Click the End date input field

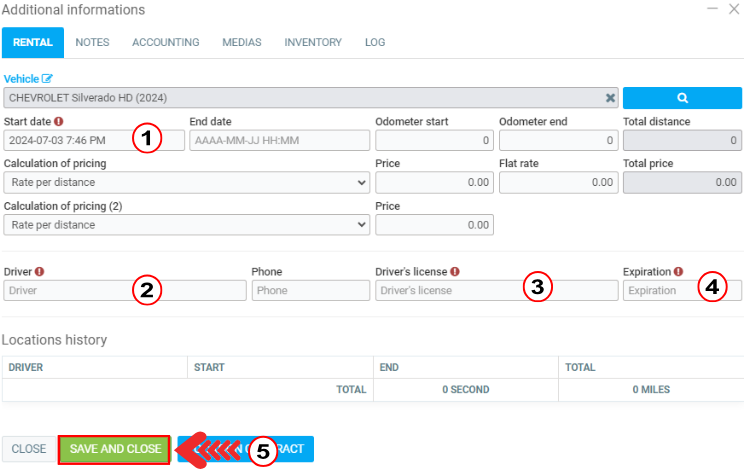(279, 140)
